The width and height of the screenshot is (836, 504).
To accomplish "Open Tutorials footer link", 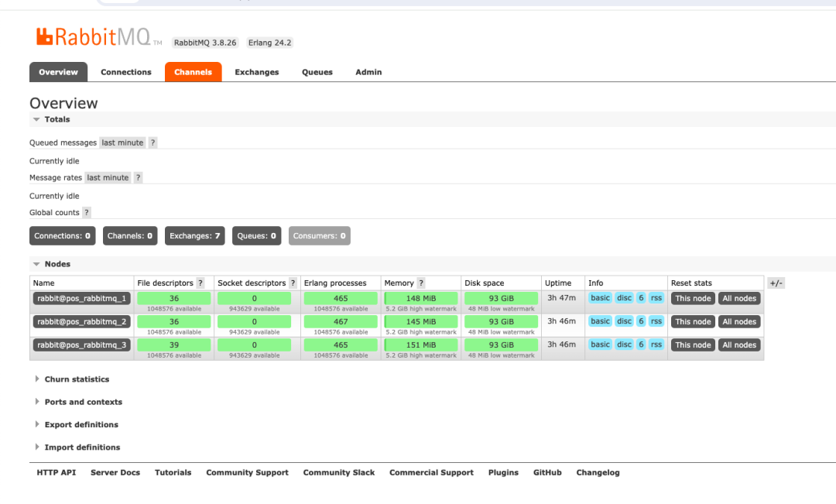I will coord(173,472).
